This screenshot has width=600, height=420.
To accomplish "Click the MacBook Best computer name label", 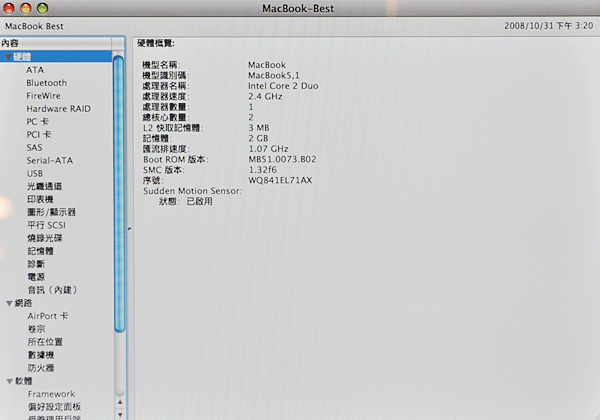I will coord(34,26).
